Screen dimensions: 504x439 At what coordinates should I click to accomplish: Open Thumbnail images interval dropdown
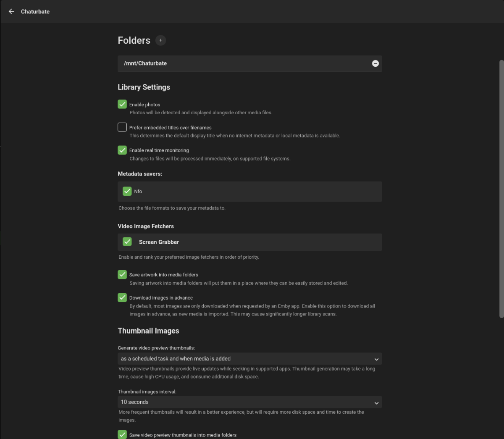click(249, 402)
